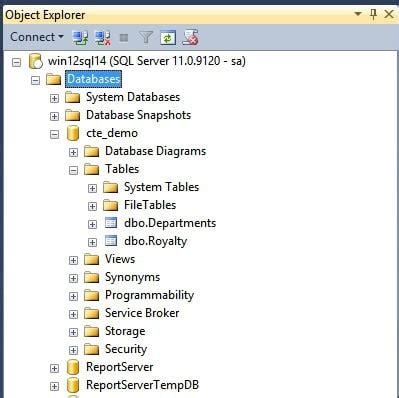Viewport: 399px width, 398px height.
Task: Select the Database Diagrams label
Action: [156, 151]
